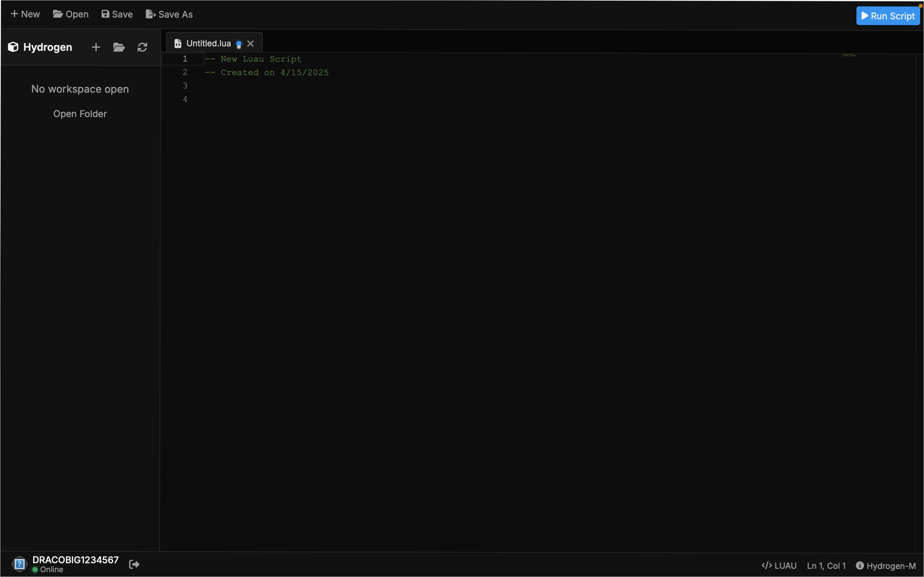Click the New file toolbar button
This screenshot has width=924, height=577.
(x=25, y=14)
